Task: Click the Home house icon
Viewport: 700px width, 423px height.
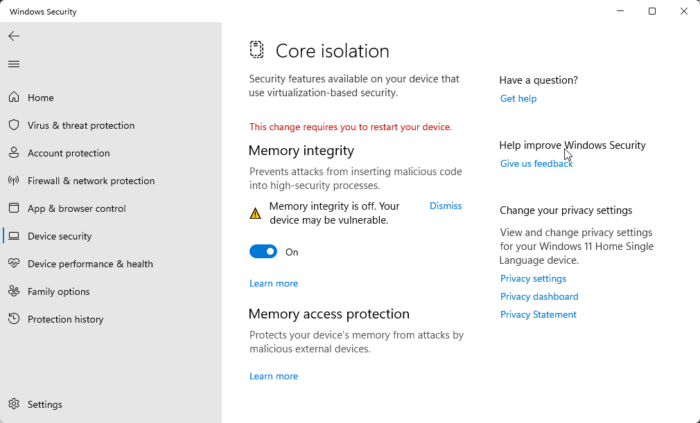Action: pos(14,98)
